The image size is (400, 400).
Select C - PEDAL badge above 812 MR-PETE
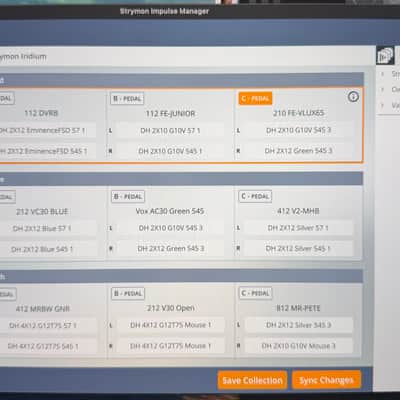[255, 293]
